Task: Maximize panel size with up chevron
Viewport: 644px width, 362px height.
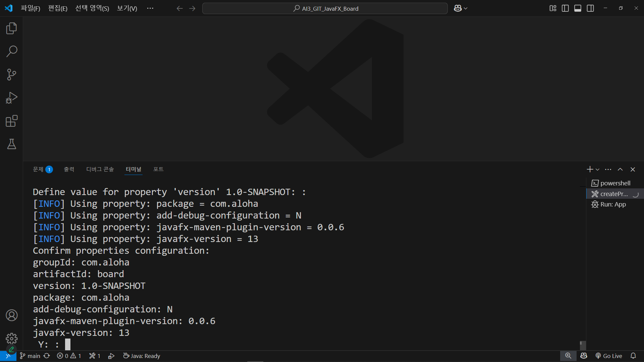Action: (620, 170)
